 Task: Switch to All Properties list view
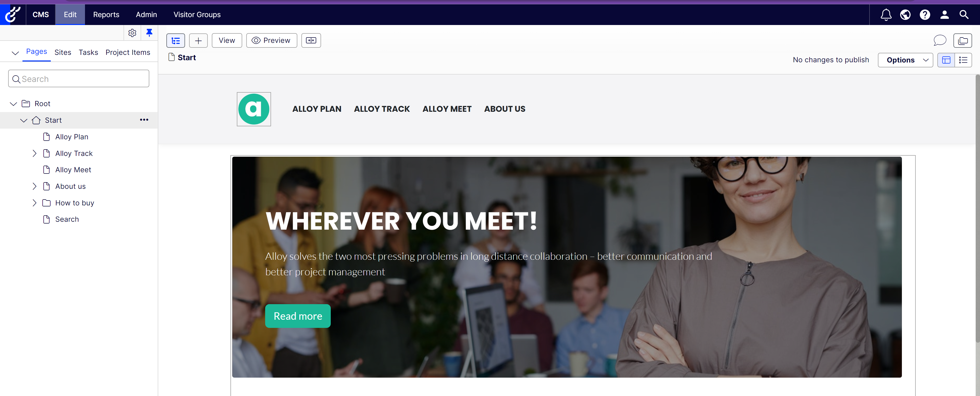tap(963, 60)
